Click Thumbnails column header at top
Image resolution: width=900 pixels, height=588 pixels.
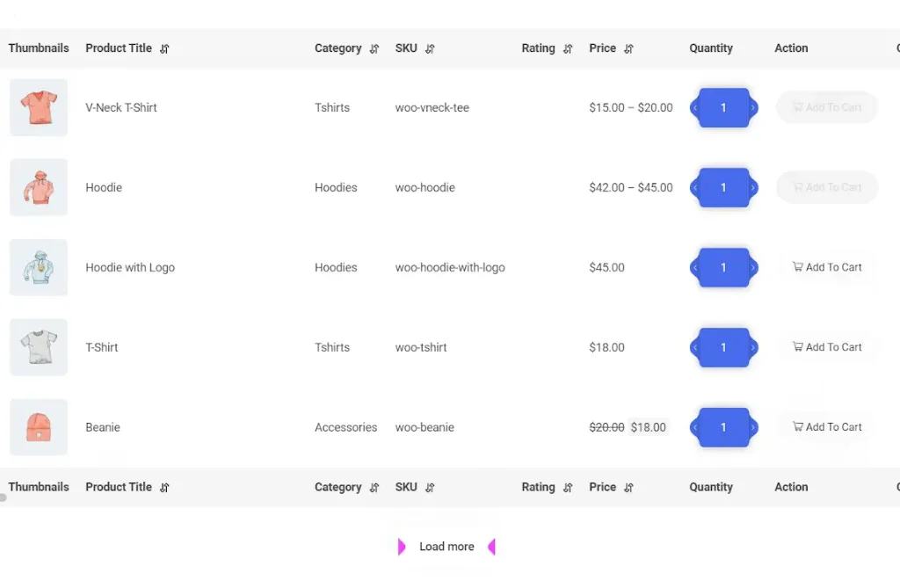pyautogui.click(x=39, y=48)
